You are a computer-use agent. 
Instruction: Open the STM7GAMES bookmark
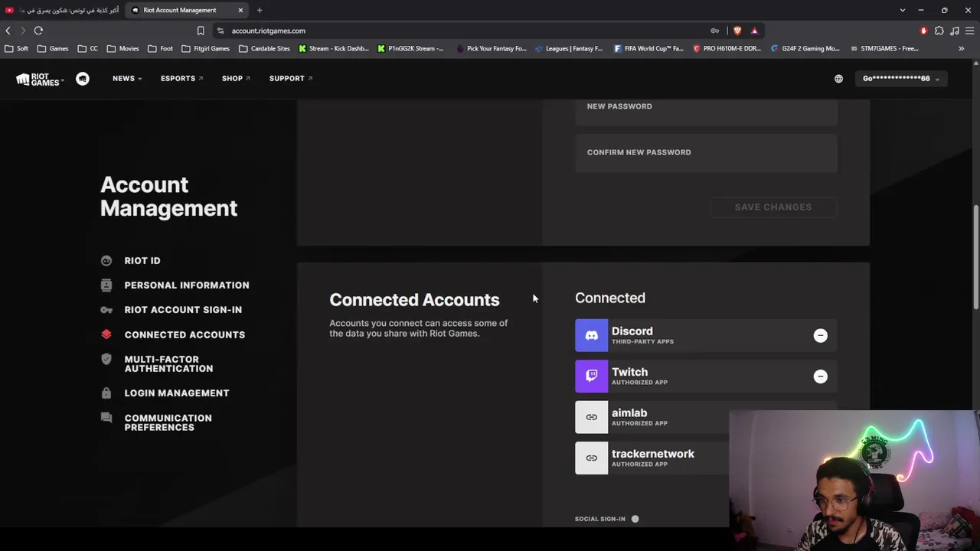[884, 49]
